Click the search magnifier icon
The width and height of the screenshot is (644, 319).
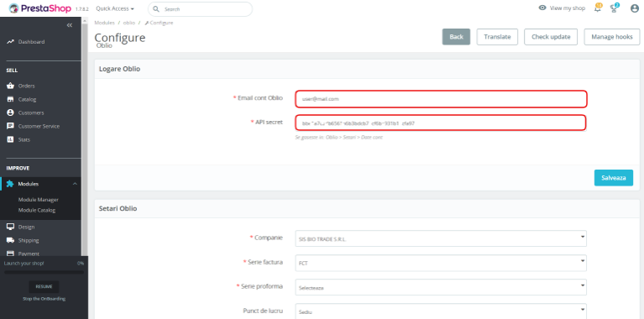click(156, 9)
